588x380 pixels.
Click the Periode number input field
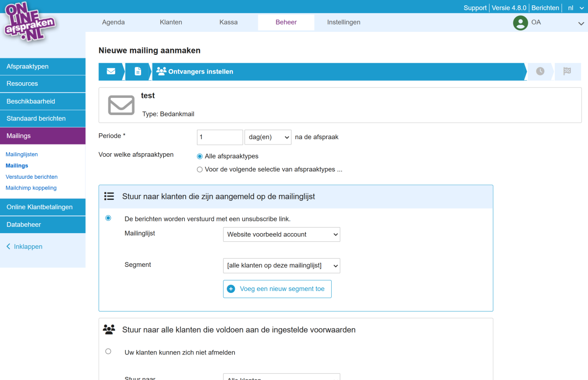(220, 137)
